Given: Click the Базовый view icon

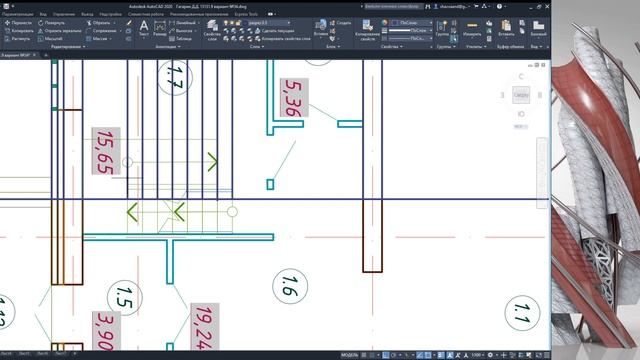Looking at the screenshot, I should [x=538, y=28].
